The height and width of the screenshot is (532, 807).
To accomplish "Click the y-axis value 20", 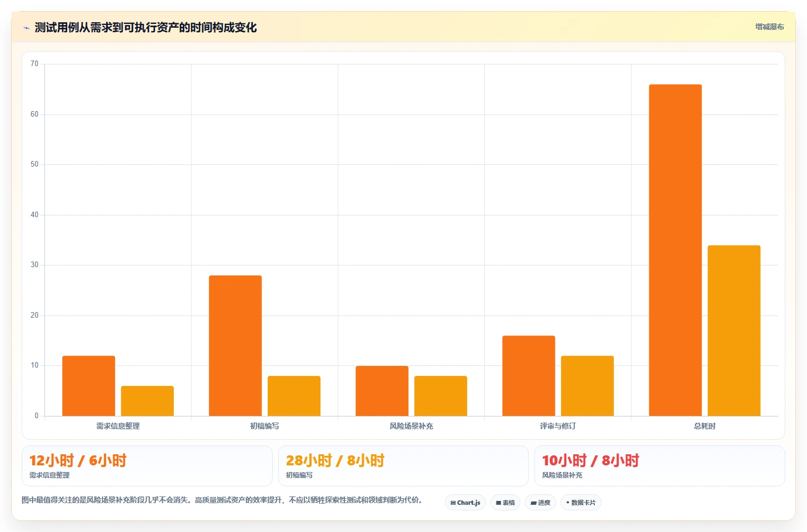I will [x=34, y=315].
